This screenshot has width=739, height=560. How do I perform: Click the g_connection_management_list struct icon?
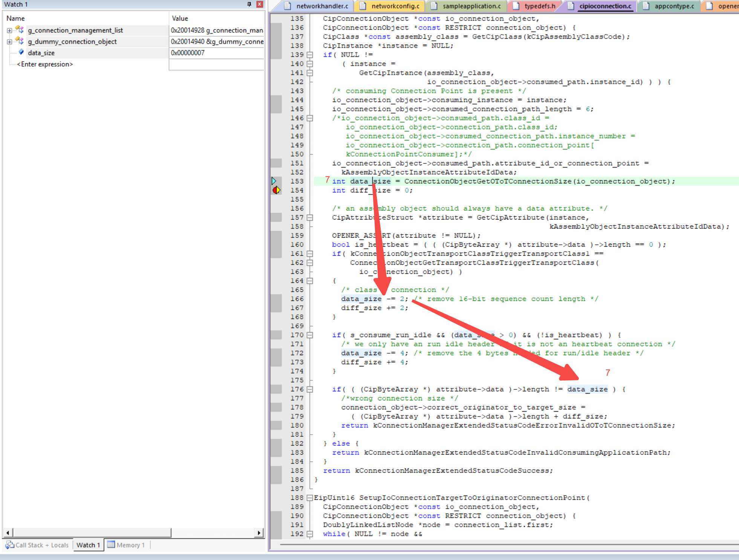click(20, 30)
